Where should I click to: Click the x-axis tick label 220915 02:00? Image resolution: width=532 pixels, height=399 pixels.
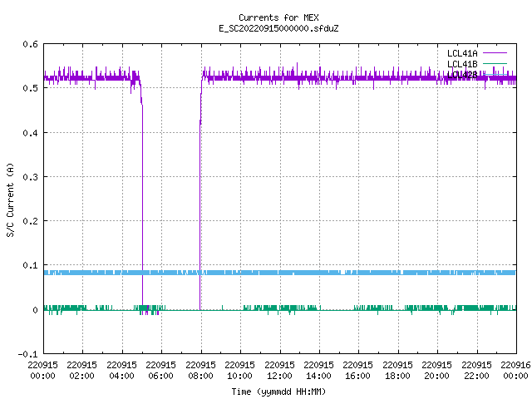pos(81,371)
